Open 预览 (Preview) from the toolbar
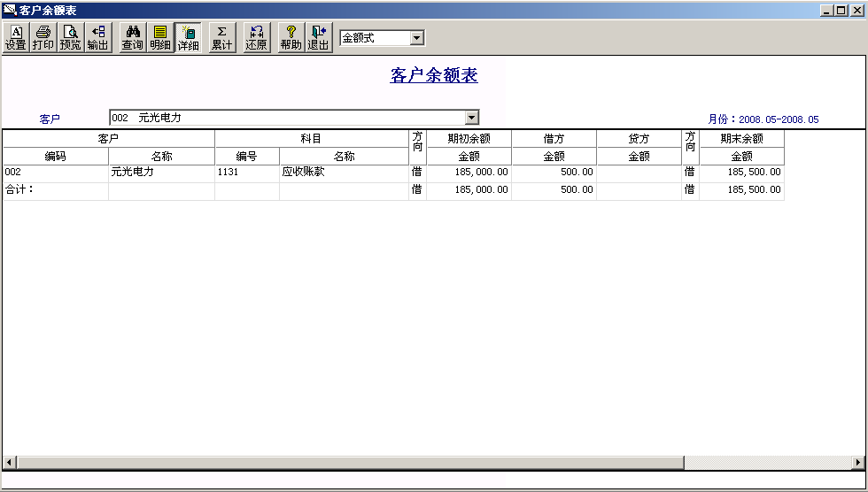 [x=70, y=37]
